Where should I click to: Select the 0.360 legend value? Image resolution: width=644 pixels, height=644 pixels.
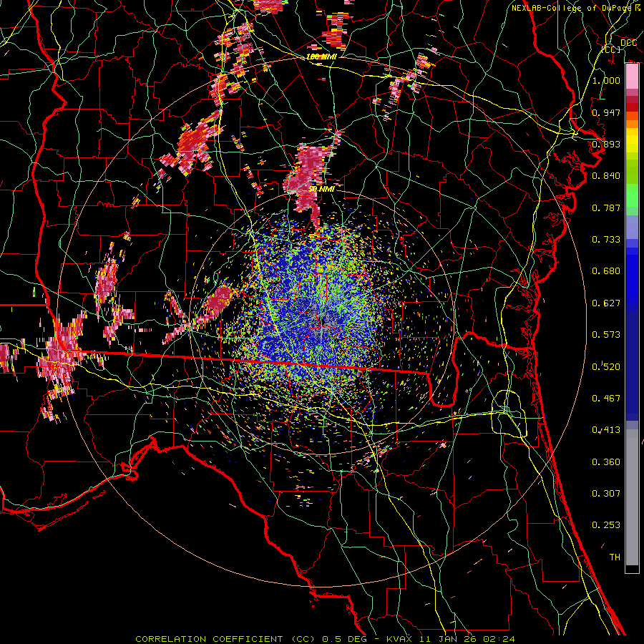click(x=606, y=462)
